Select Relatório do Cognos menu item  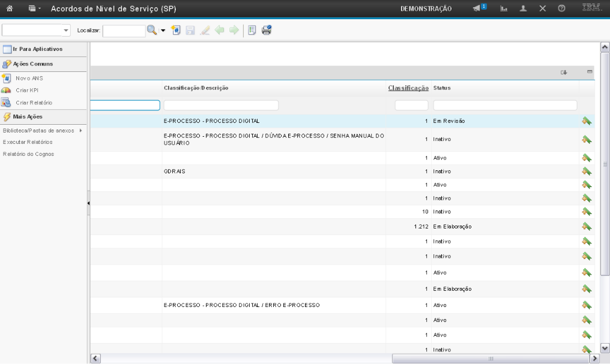coord(28,154)
